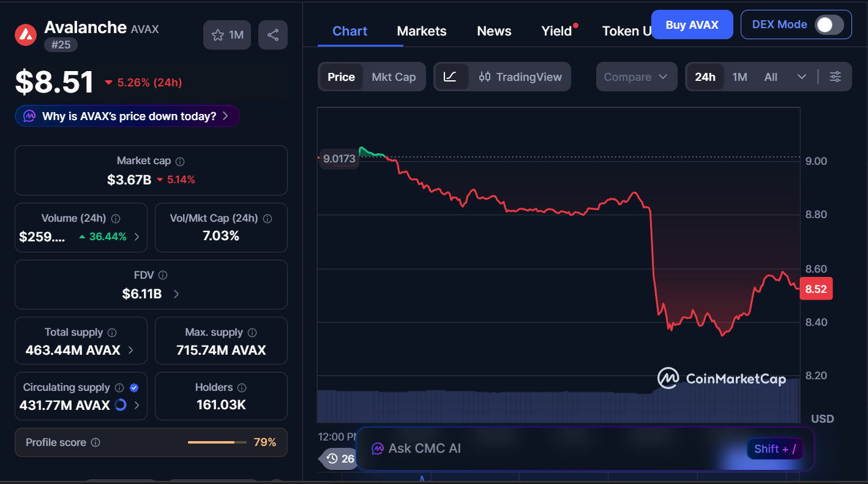Select the line chart style icon

pos(452,77)
